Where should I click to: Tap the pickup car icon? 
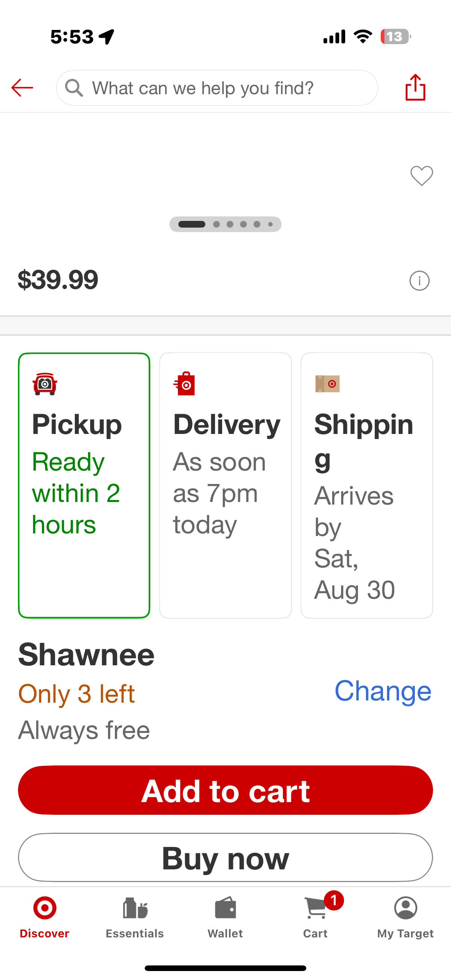pos(45,384)
